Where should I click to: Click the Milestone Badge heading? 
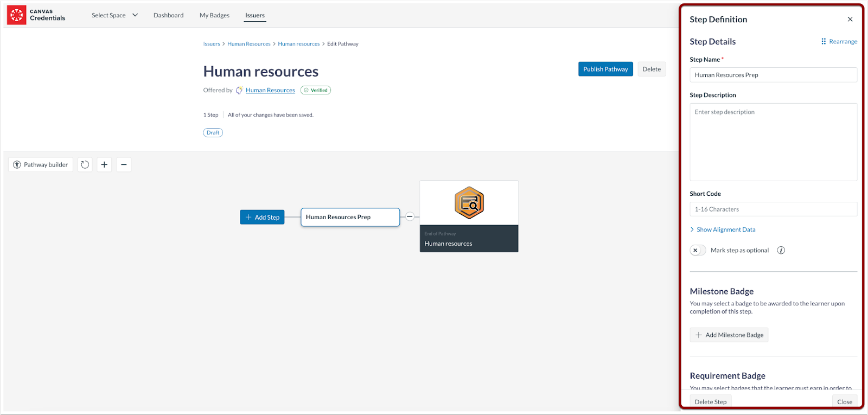(722, 291)
